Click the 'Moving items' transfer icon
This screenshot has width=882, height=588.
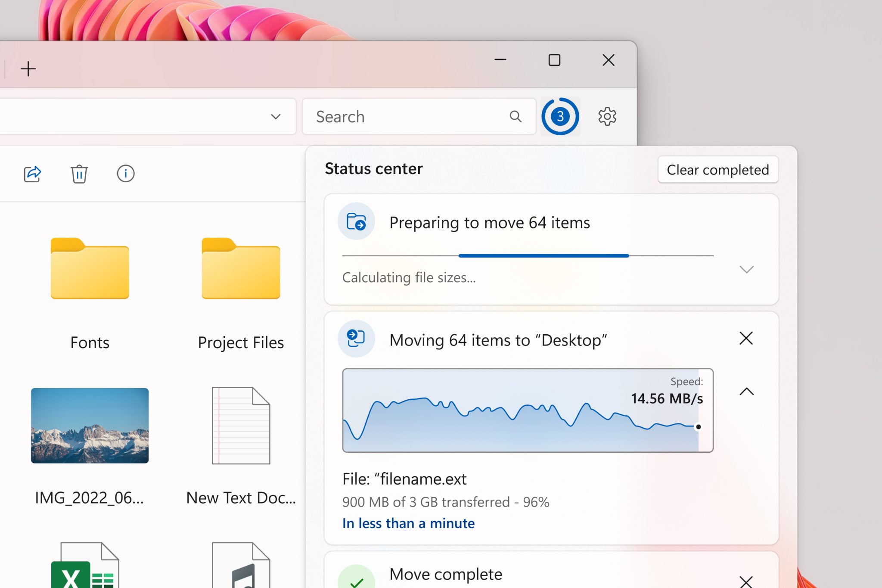356,339
